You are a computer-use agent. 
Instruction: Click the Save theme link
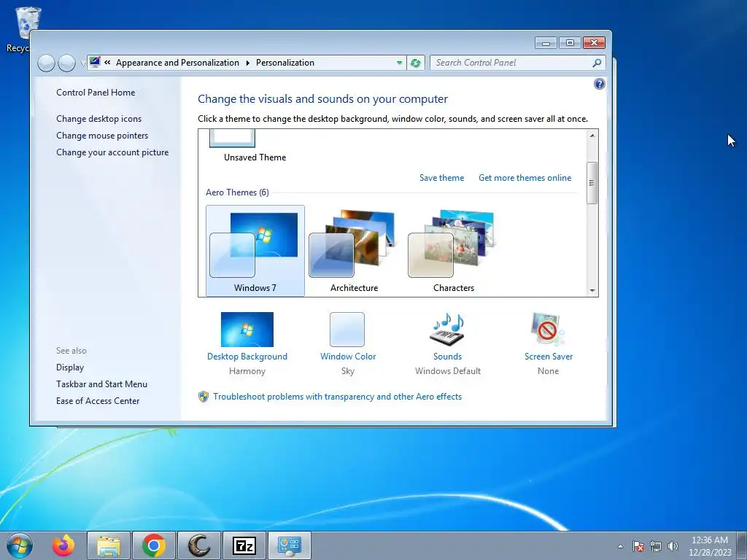[441, 178]
